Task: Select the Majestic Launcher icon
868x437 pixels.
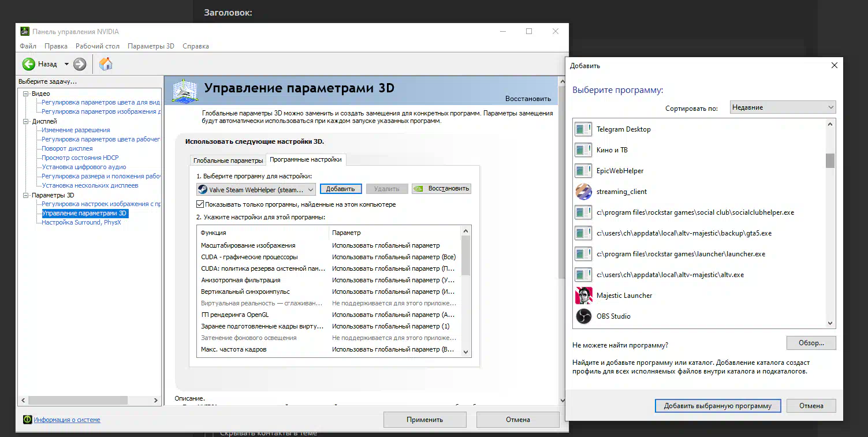Action: click(x=583, y=296)
